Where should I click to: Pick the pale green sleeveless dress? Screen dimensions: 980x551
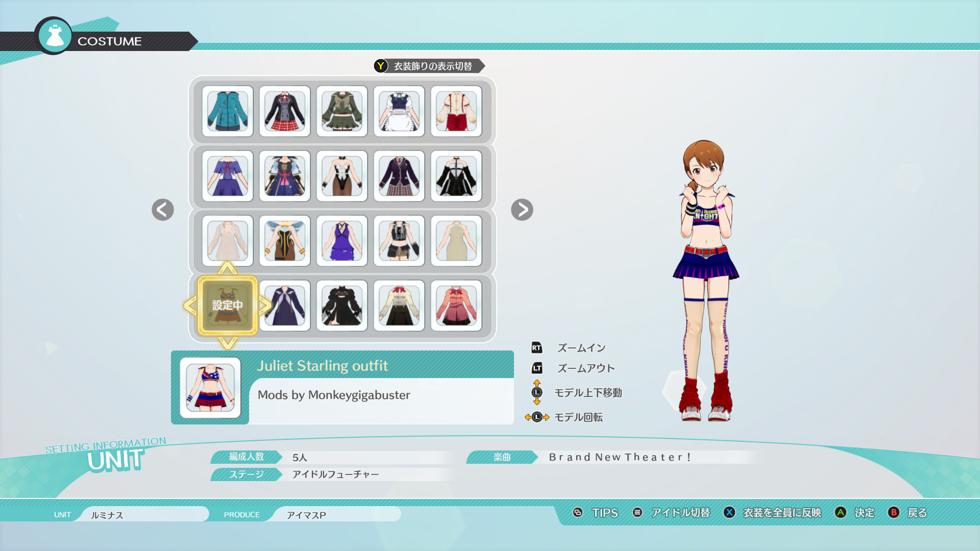click(x=456, y=241)
